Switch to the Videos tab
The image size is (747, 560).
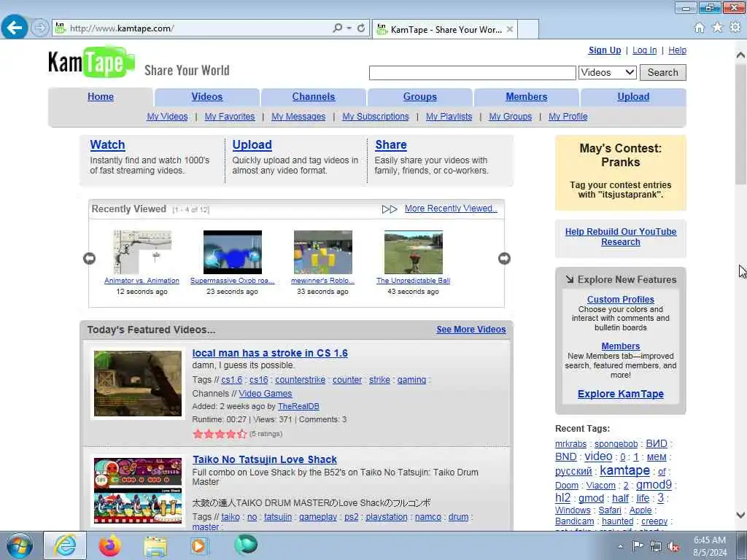point(206,97)
